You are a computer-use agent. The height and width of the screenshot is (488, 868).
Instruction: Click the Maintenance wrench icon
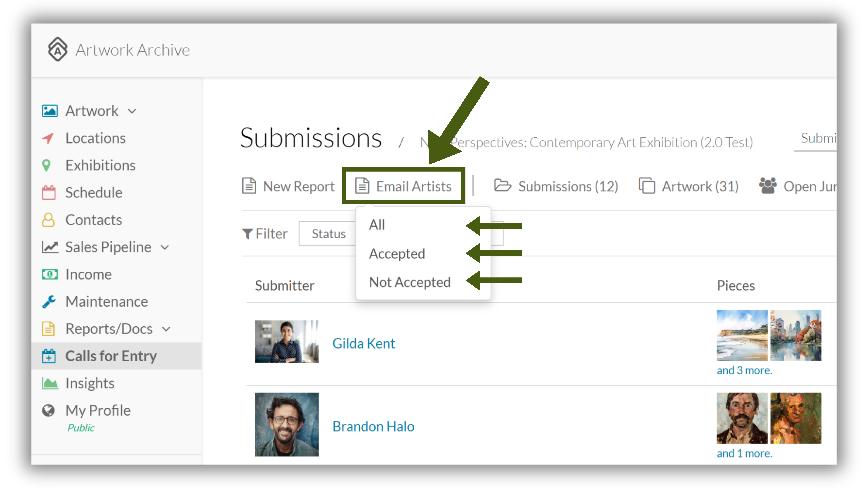click(49, 302)
